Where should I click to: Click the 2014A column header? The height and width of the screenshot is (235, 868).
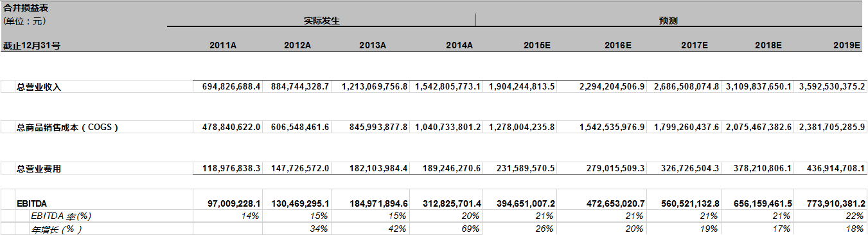coord(459,45)
